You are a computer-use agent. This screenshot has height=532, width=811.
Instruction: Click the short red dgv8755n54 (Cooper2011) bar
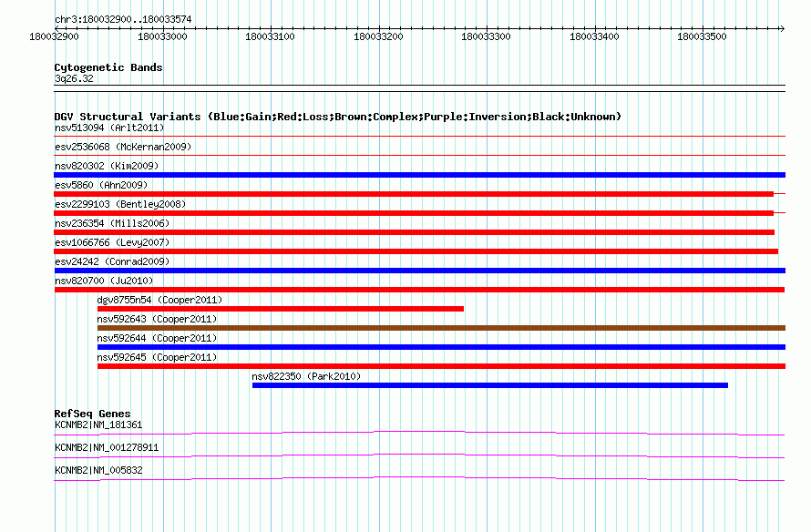[281, 309]
